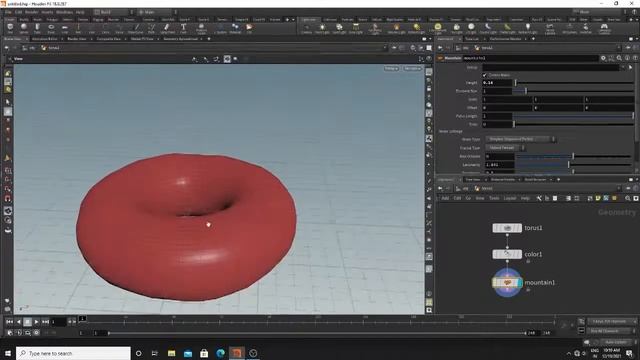The width and height of the screenshot is (640, 360).
Task: Open the Fractal Type dropdown
Action: pyautogui.click(x=505, y=148)
